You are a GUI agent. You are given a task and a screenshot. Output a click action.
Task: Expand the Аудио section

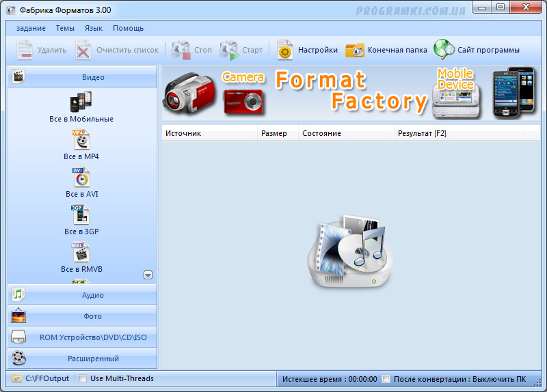click(x=82, y=295)
